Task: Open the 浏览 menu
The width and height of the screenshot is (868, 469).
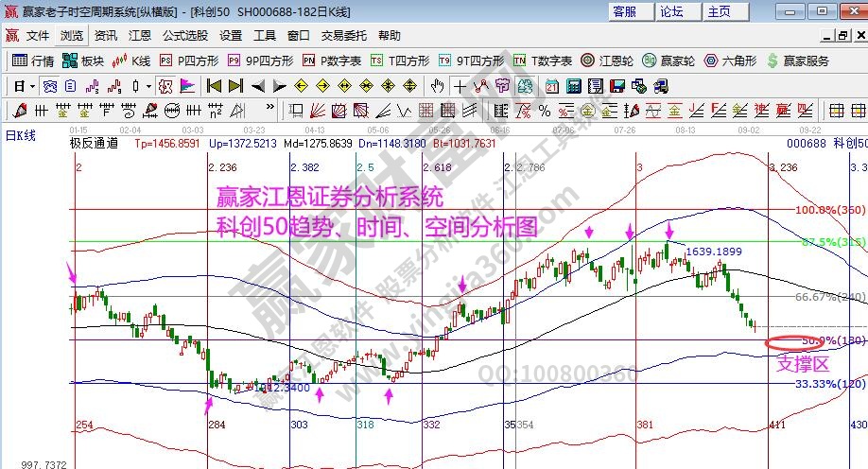Action: pos(72,36)
